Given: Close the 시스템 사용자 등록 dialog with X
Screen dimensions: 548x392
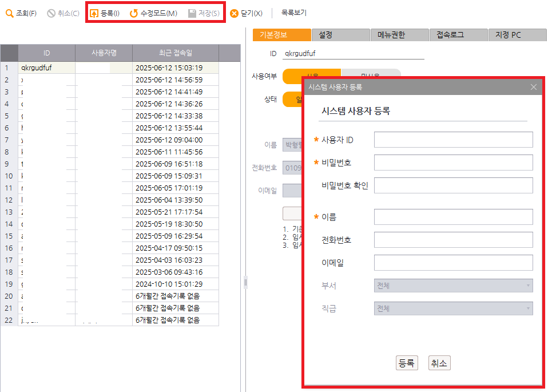Looking at the screenshot, I should pyautogui.click(x=534, y=87).
